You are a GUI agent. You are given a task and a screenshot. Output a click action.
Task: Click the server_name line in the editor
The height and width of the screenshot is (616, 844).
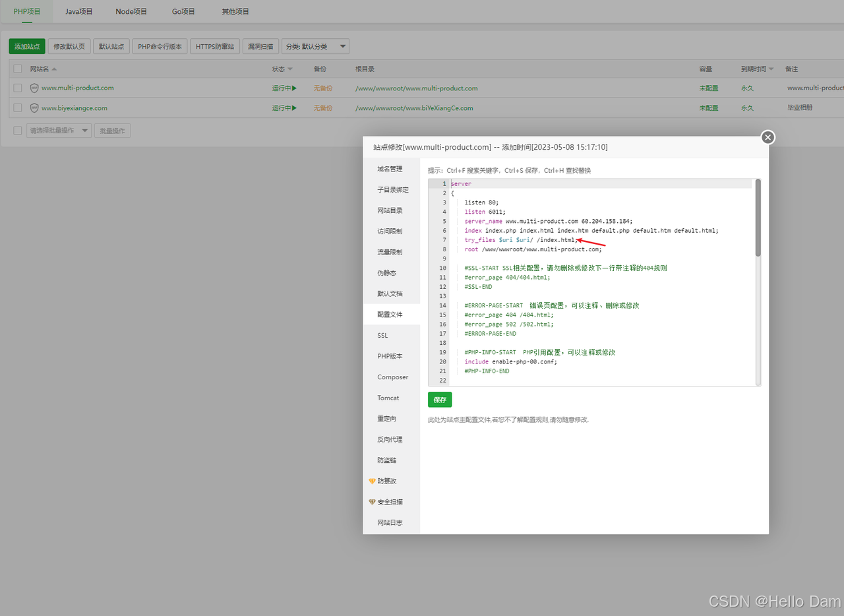[x=548, y=222]
